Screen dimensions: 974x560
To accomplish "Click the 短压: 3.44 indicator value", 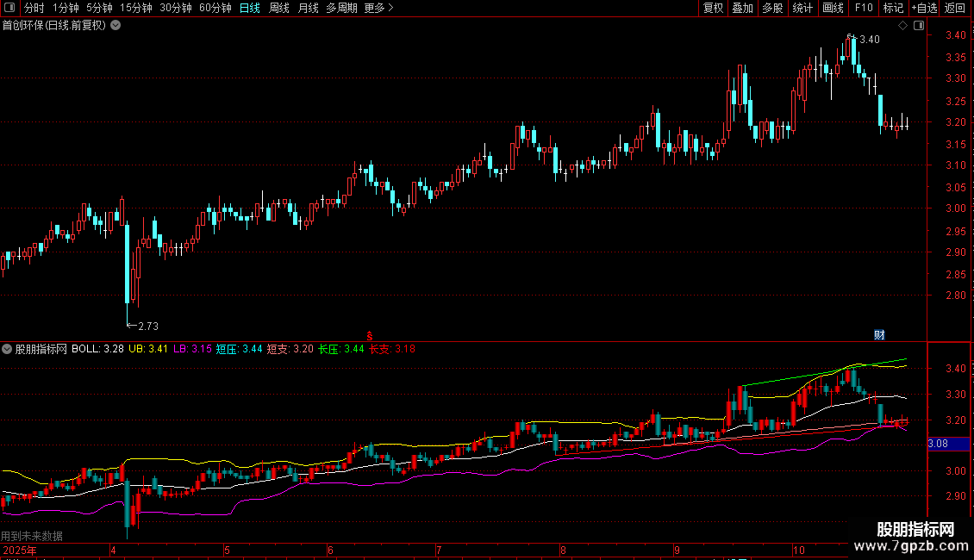I will tap(239, 349).
